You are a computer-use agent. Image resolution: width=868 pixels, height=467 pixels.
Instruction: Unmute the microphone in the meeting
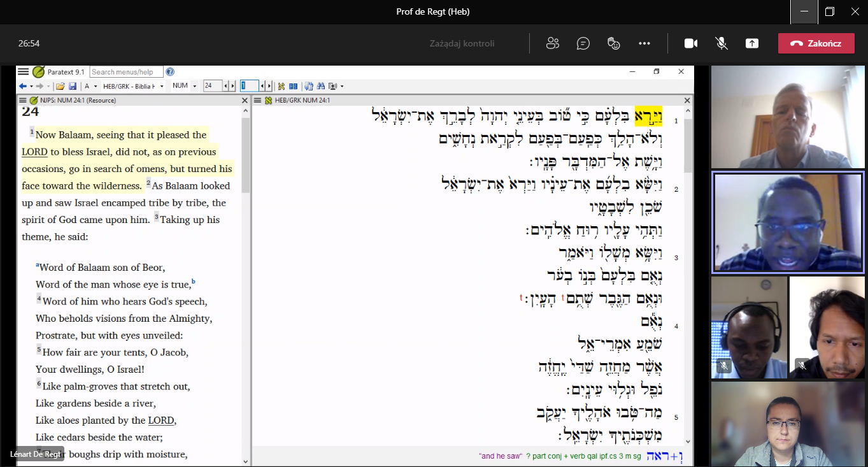click(x=722, y=43)
